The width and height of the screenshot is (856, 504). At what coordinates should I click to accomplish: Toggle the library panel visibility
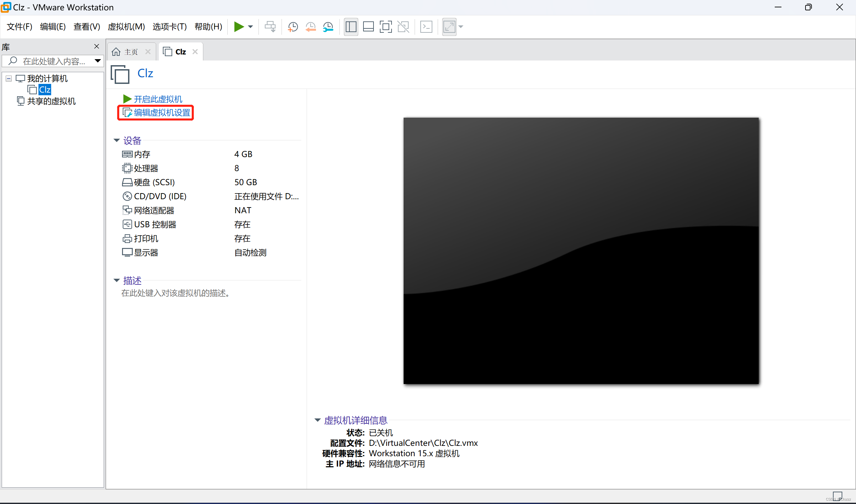(351, 26)
